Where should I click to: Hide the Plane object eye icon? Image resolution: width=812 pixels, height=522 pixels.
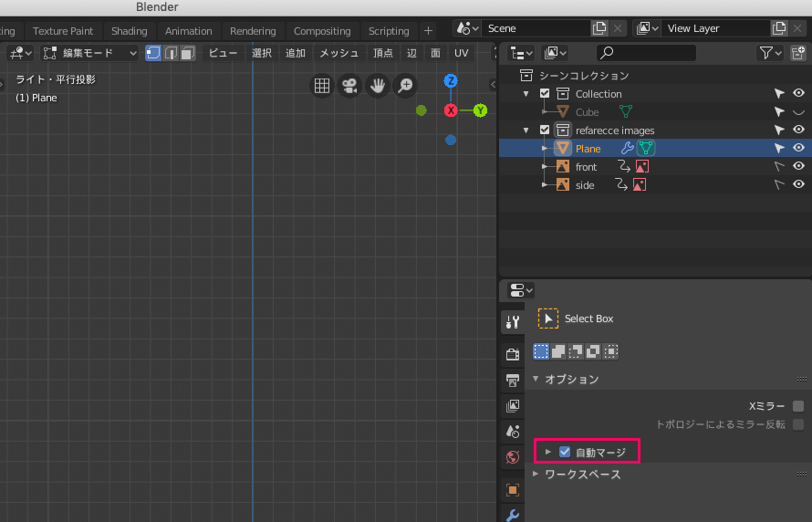pos(798,148)
